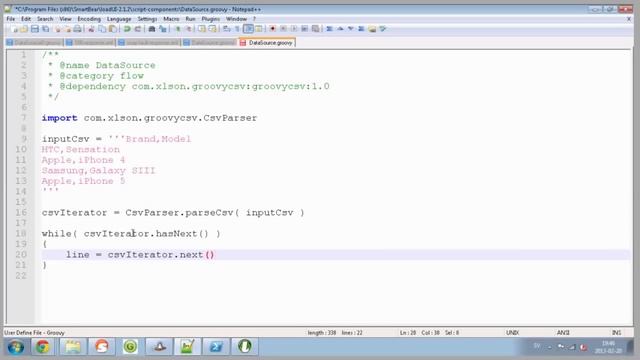Viewport: 640px width, 360px height.
Task: Enable synchronized vertical scrolling icon
Action: tap(202, 29)
